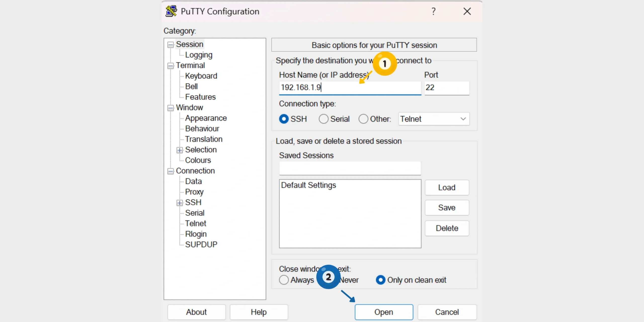Viewport: 644px width, 322px height.
Task: Choose Only on clean exit option
Action: [x=380, y=280]
